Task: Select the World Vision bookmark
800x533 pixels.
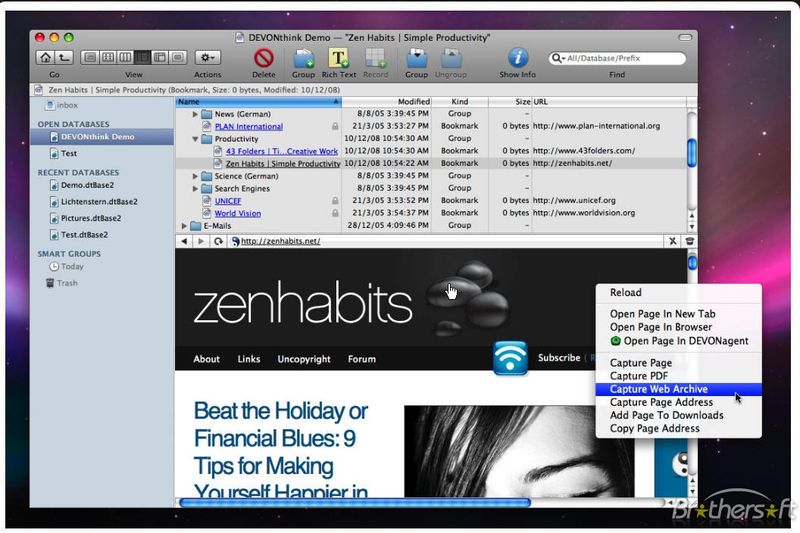Action: click(x=237, y=213)
